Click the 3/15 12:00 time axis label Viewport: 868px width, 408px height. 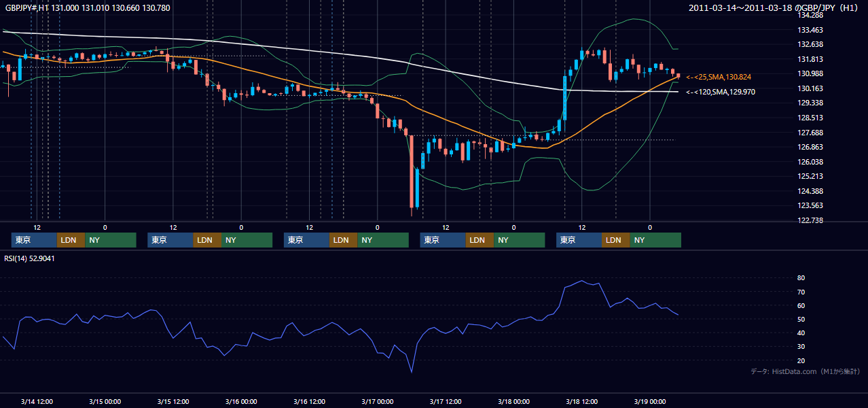173,401
